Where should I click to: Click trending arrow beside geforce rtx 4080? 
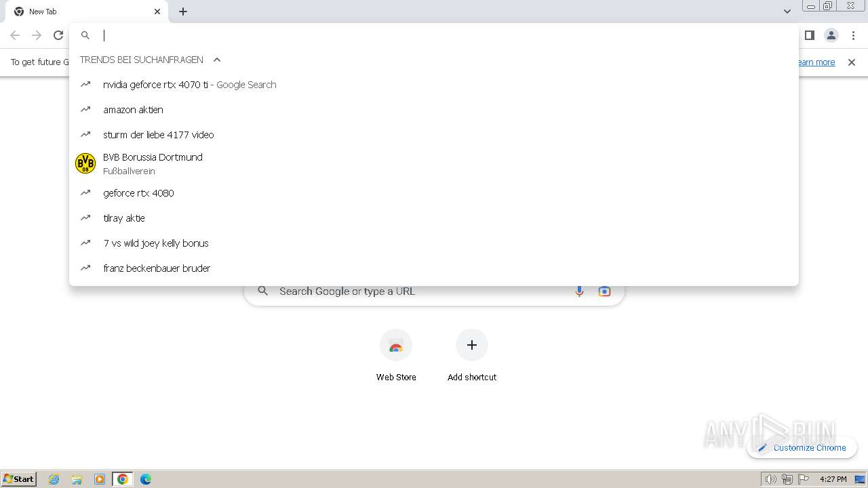85,192
